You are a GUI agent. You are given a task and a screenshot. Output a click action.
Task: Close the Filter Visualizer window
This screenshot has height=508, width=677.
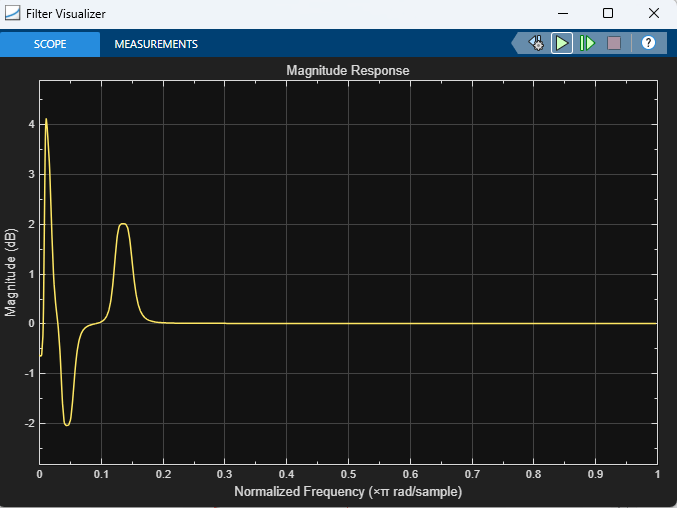pyautogui.click(x=653, y=14)
